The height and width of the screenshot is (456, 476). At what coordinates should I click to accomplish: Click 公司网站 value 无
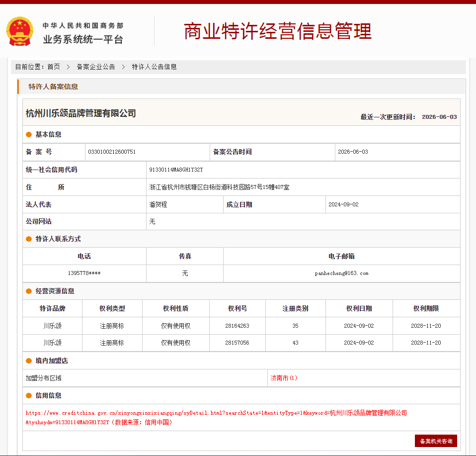tap(152, 222)
